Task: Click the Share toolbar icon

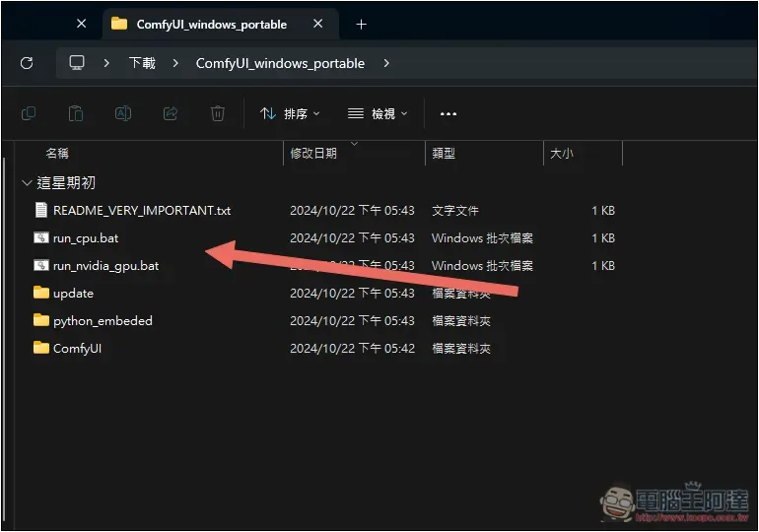Action: (171, 113)
